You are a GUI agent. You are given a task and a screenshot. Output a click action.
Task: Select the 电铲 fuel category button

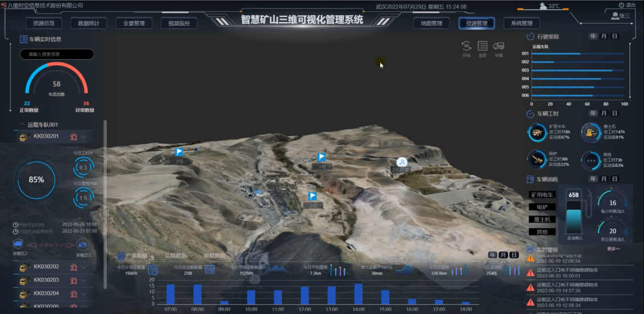point(542,207)
